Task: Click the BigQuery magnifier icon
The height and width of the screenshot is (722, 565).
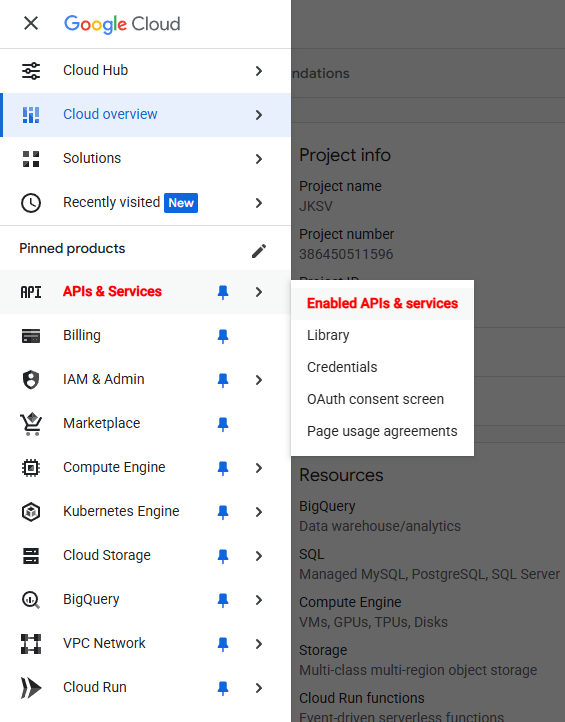Action: click(x=31, y=600)
